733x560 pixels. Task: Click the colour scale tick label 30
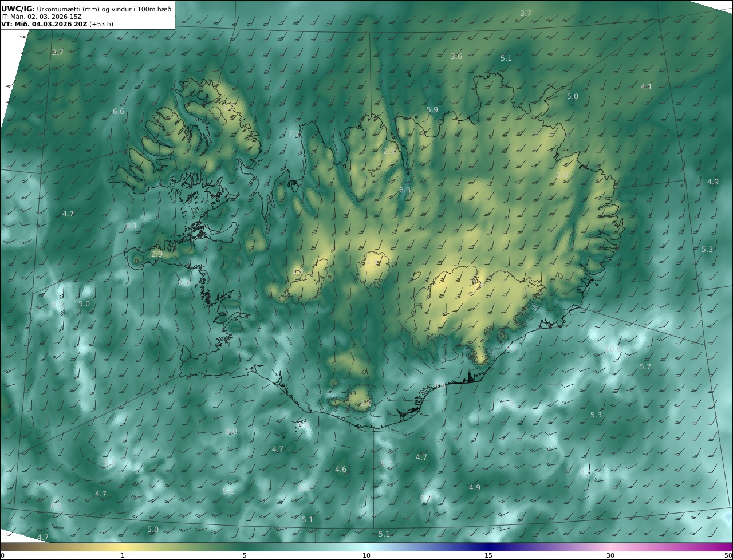(610, 555)
